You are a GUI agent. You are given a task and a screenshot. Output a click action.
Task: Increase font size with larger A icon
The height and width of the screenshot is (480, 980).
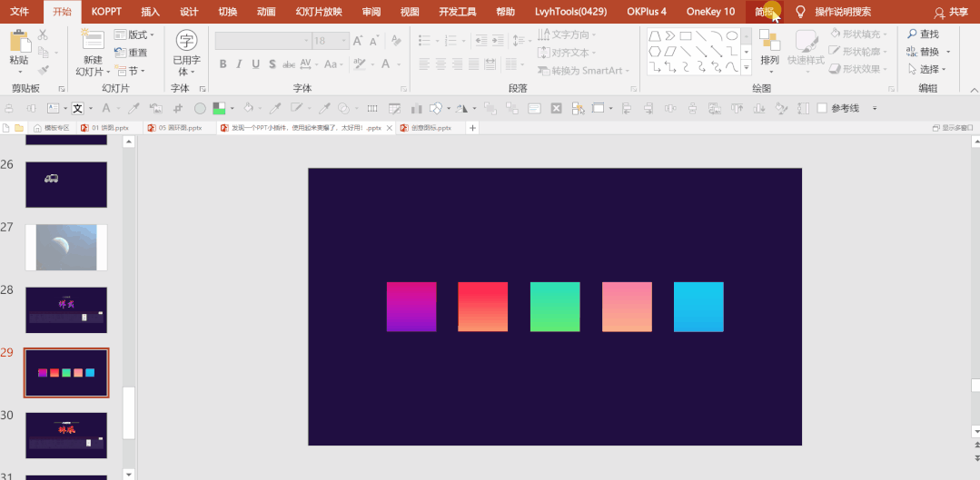[358, 41]
